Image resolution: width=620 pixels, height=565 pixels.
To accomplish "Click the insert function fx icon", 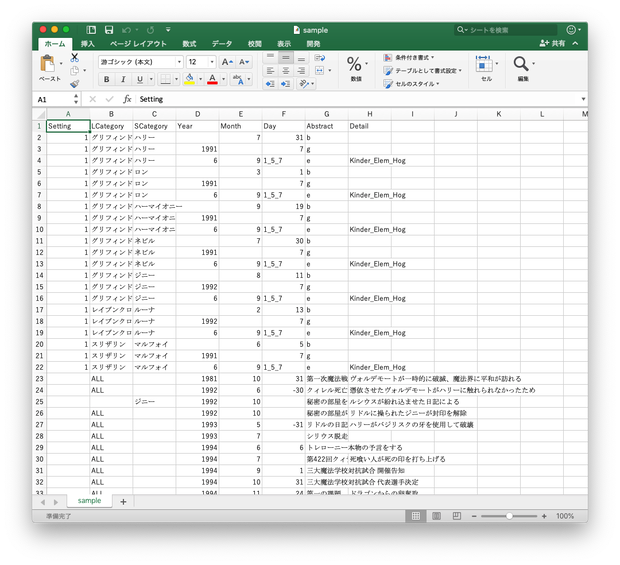I will [127, 99].
